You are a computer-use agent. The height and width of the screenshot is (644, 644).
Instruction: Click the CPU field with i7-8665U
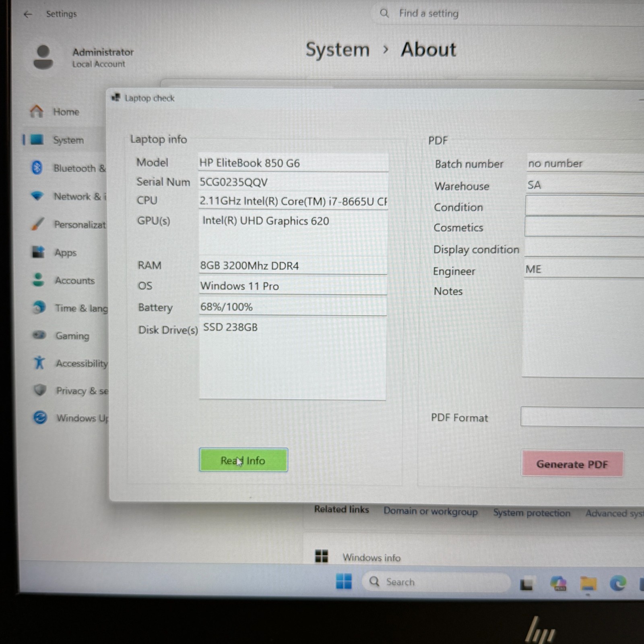[293, 201]
